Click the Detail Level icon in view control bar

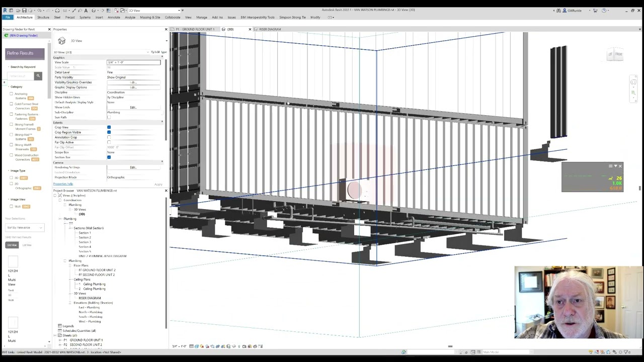191,346
